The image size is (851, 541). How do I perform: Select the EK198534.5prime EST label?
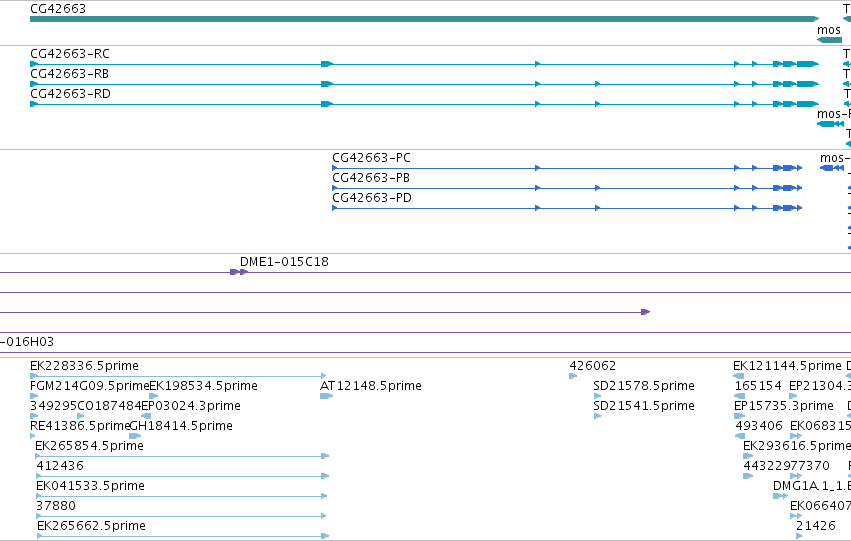[204, 386]
